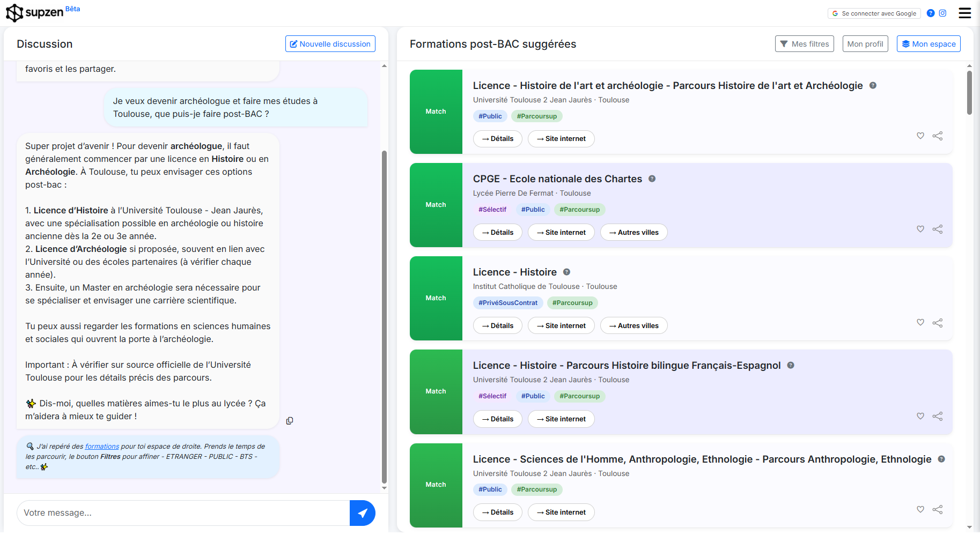Favorite the Anthropologie, Ethnologie licence
This screenshot has height=535, width=980.
click(920, 510)
